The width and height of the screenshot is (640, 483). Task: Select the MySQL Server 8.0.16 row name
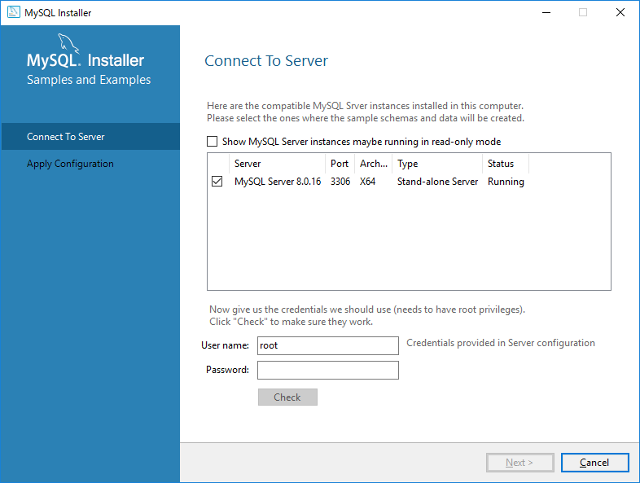tap(277, 182)
